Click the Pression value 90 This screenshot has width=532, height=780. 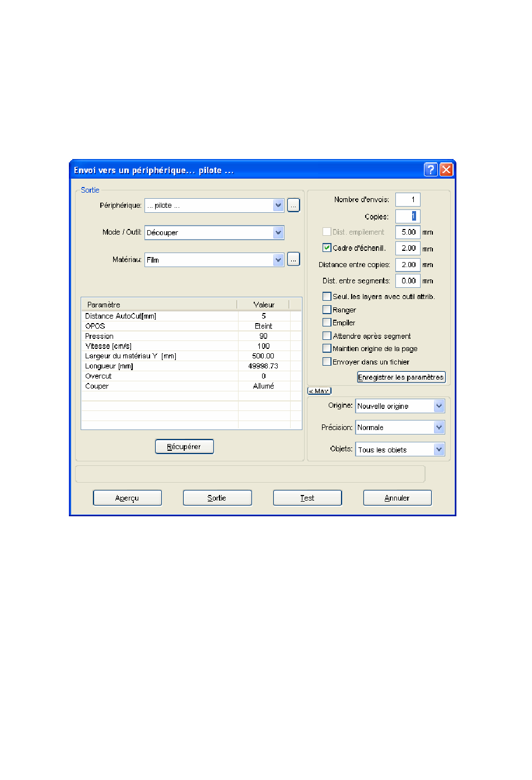click(x=264, y=336)
